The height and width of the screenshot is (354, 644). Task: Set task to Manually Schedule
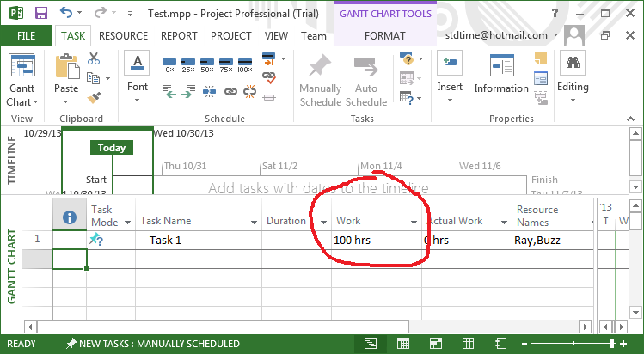(321, 81)
